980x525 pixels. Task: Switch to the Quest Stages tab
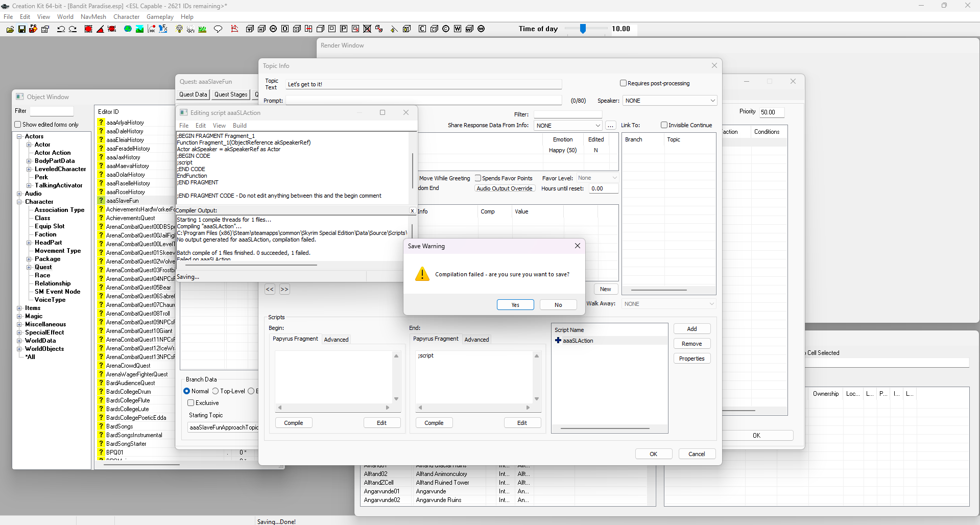[x=231, y=94]
